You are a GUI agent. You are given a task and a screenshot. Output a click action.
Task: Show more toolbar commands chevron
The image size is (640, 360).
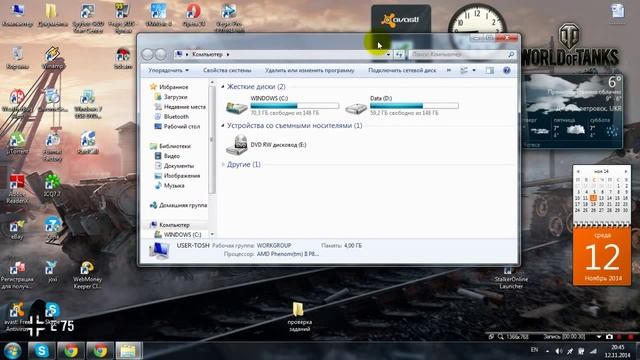[x=449, y=70]
